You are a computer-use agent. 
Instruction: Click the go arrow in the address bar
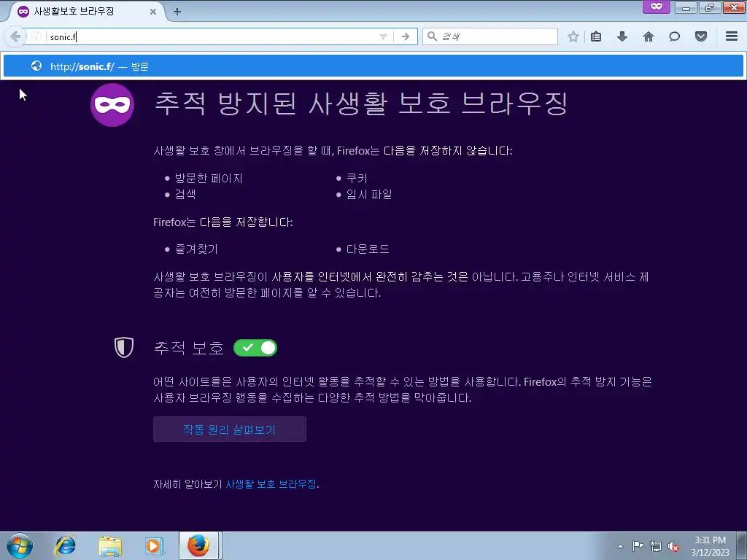tap(406, 36)
